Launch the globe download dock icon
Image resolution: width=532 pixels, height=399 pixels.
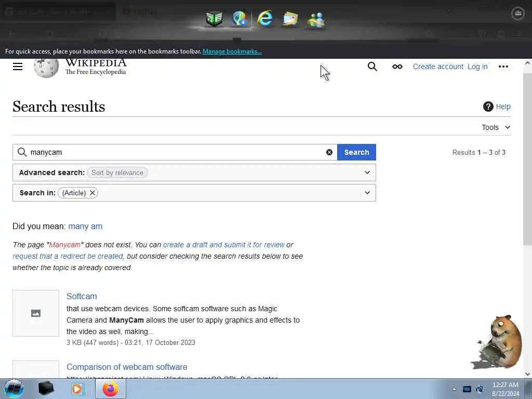click(x=240, y=18)
